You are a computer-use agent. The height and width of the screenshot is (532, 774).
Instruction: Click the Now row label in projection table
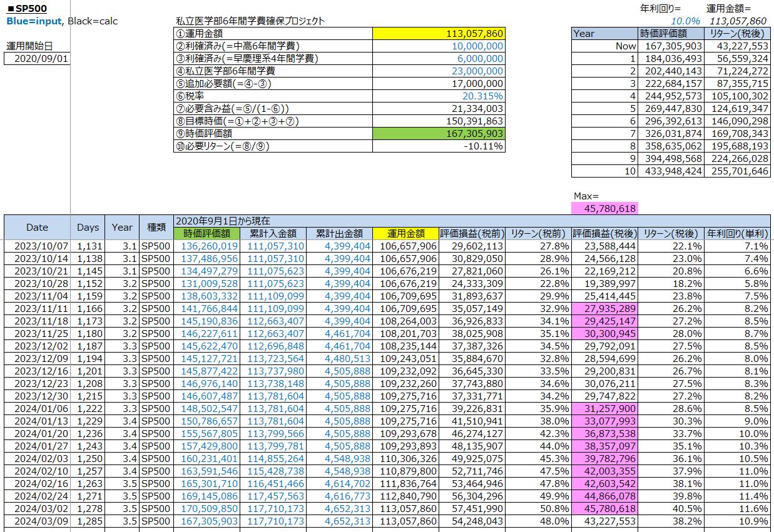pos(604,46)
